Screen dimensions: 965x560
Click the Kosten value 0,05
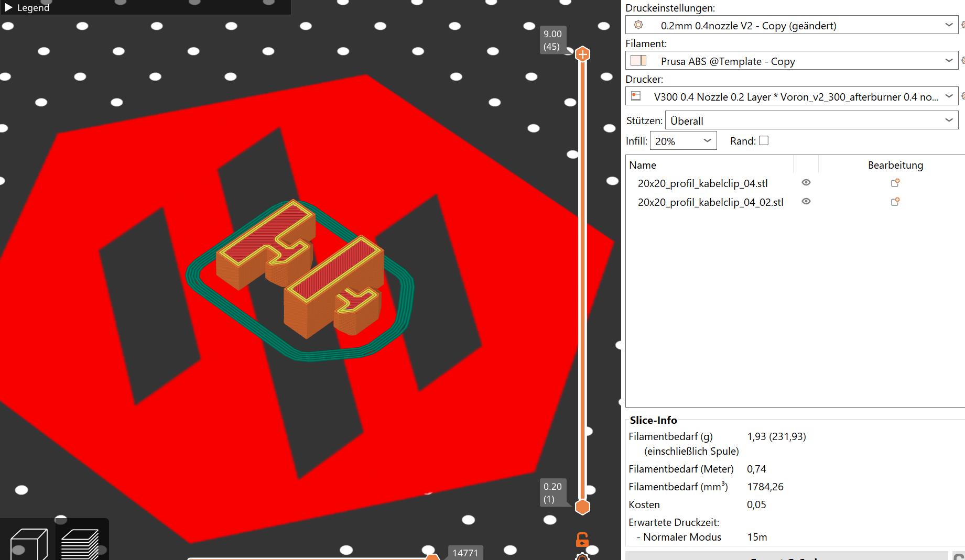click(x=756, y=504)
